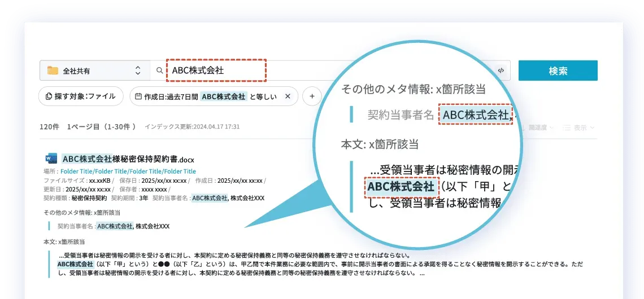644x299 pixels.
Task: Click highlighted ABC株式会社 in result body text
Action: pos(75,263)
